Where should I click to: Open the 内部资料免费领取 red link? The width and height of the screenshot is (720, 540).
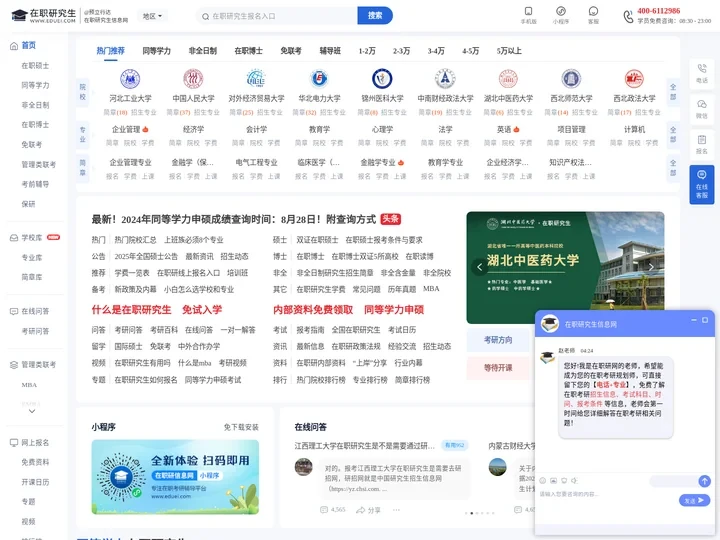[313, 310]
